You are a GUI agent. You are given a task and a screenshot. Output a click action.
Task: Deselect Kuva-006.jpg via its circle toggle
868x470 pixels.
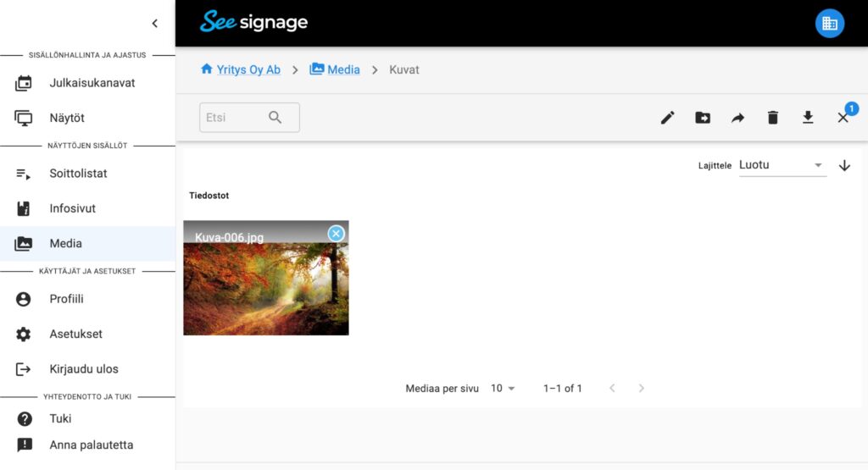pyautogui.click(x=337, y=233)
